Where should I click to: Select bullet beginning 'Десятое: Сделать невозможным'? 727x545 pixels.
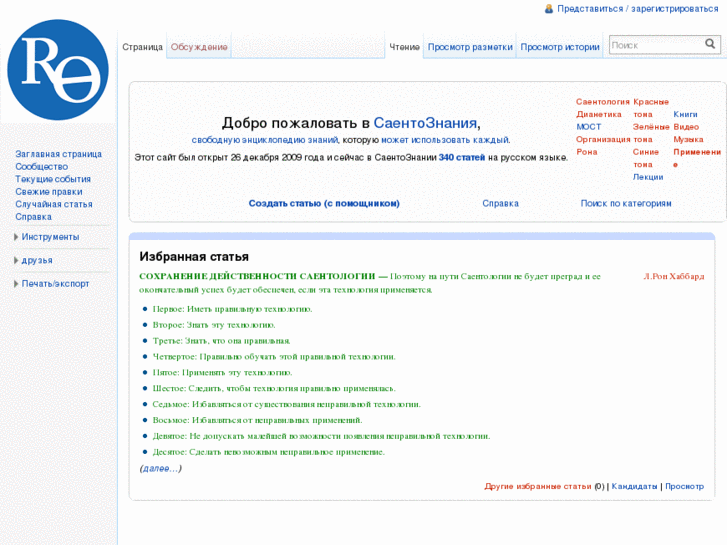point(268,452)
